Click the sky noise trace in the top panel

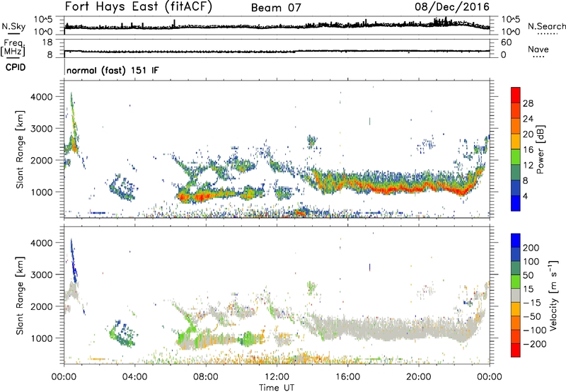277,26
